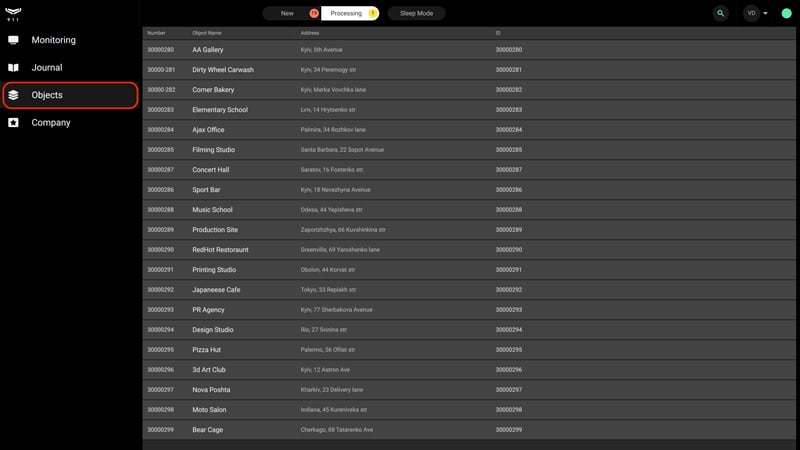The height and width of the screenshot is (450, 800).
Task: Select the Nova Poshta object
Action: tap(469, 389)
